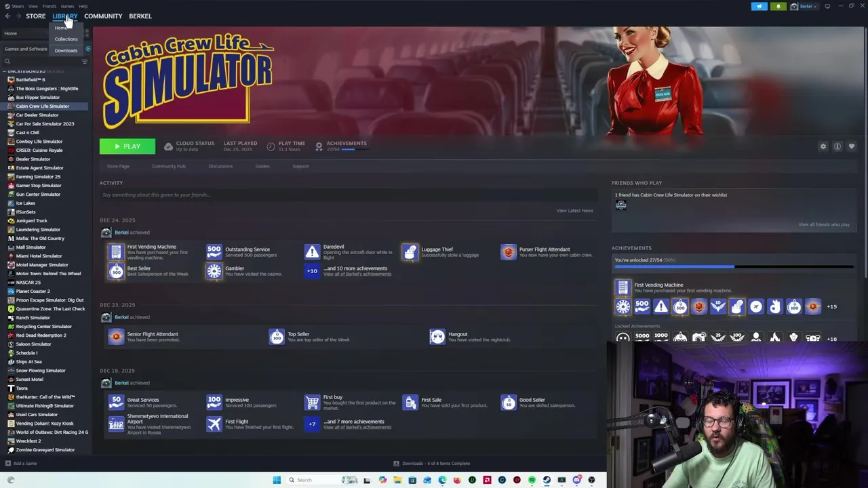
Task: Go forward with the navigation forward arrow
Action: click(x=18, y=16)
